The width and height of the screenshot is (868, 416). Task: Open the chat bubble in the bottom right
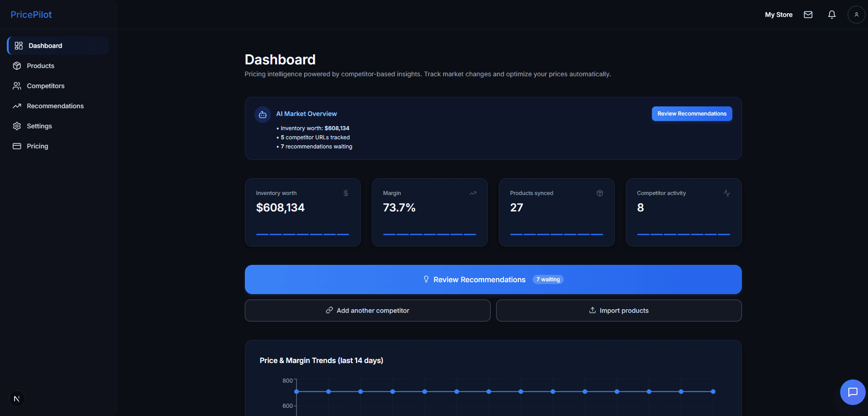point(852,392)
